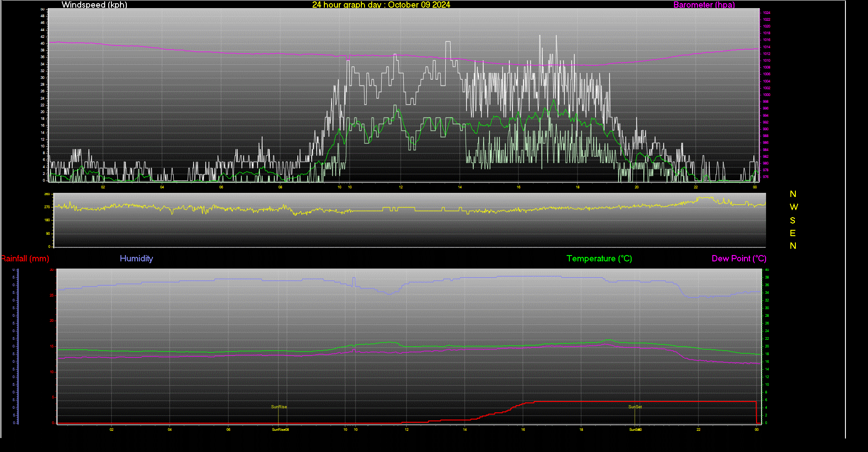Click the 180 value on wind direction axis
Image resolution: width=868 pixels, height=452 pixels.
coord(47,220)
